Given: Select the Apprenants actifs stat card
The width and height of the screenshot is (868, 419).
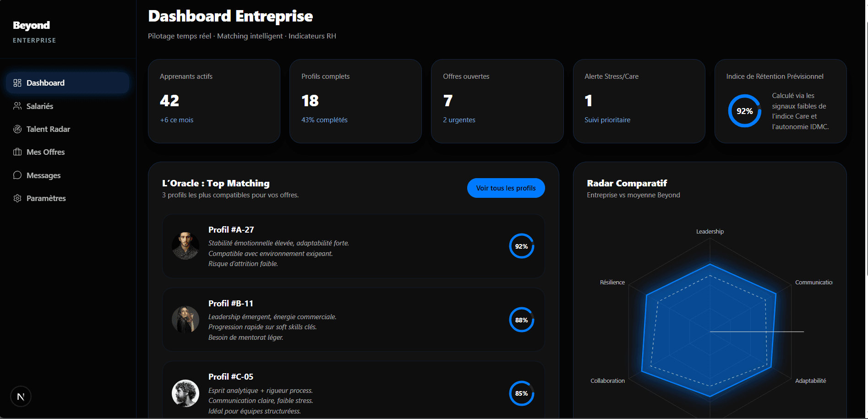Looking at the screenshot, I should click(213, 101).
